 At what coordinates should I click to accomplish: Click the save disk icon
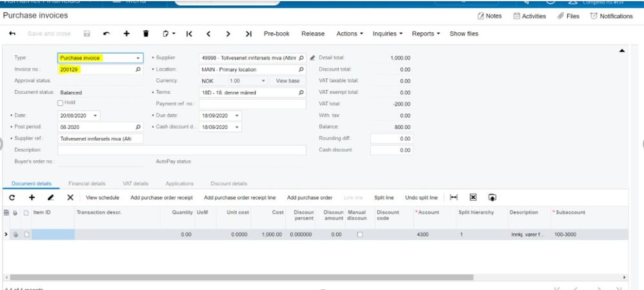(86, 34)
